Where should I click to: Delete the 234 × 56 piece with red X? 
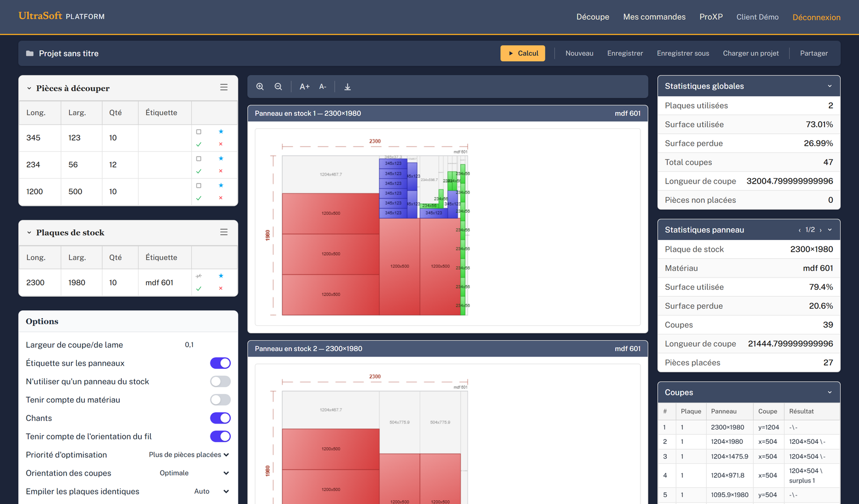tap(221, 171)
